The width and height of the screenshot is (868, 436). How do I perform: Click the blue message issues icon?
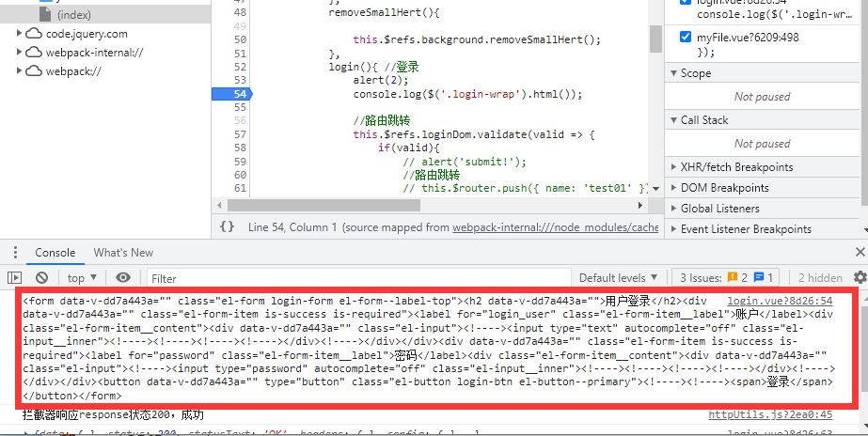coord(759,277)
